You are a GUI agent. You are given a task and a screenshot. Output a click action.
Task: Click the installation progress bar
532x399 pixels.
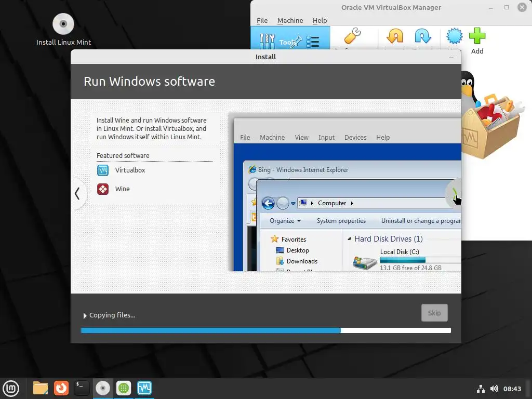click(265, 330)
